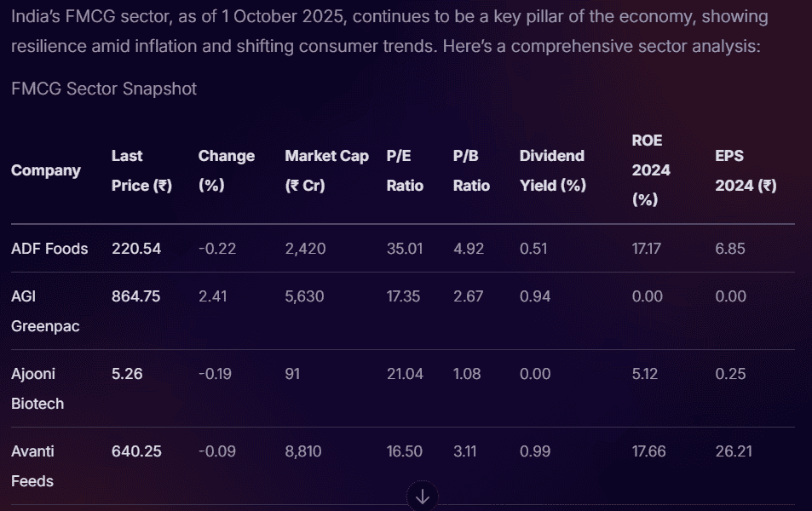Select AGI Greenpac price 864.75

[x=136, y=296]
